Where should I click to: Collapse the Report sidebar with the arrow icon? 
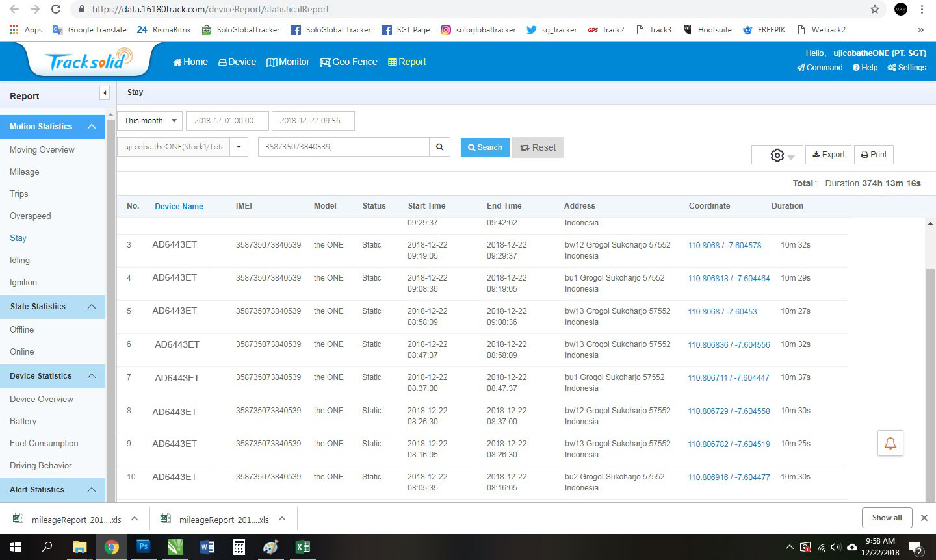point(105,93)
